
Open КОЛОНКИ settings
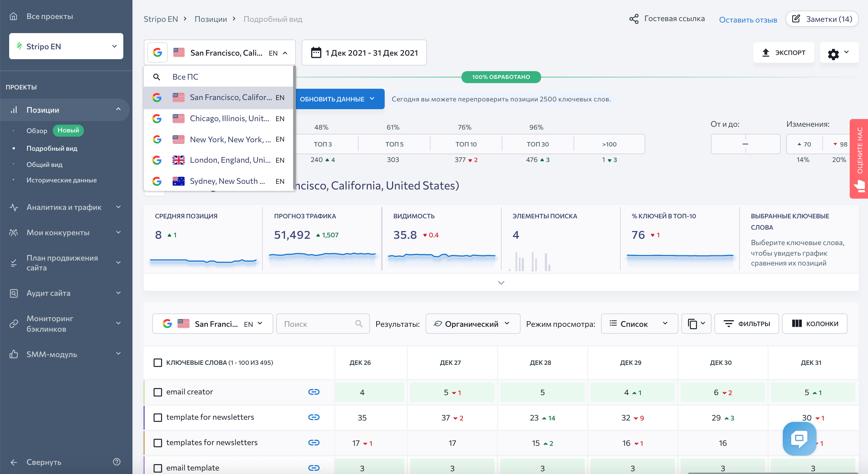(814, 324)
